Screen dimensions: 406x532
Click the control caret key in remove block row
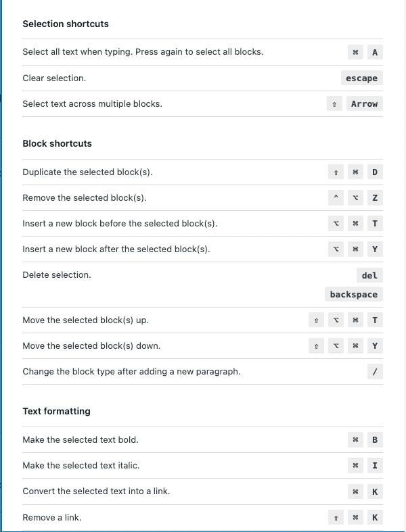[336, 198]
